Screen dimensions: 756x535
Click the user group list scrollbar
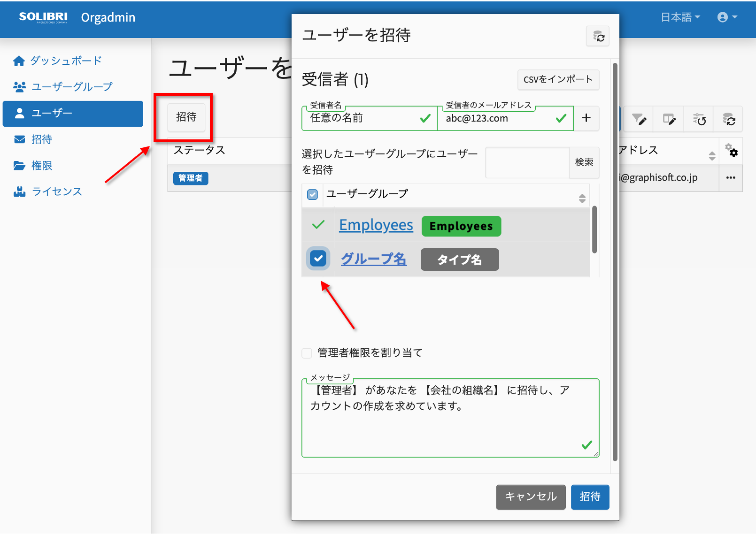tap(594, 229)
